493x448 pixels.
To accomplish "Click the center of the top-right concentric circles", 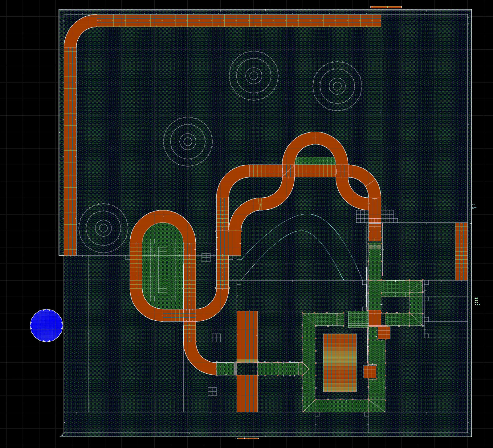I will 337,86.
